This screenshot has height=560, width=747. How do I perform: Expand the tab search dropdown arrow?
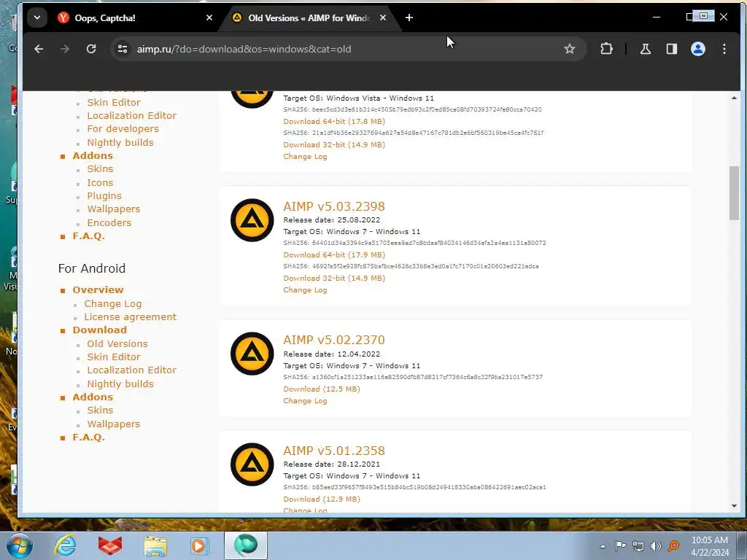point(37,17)
